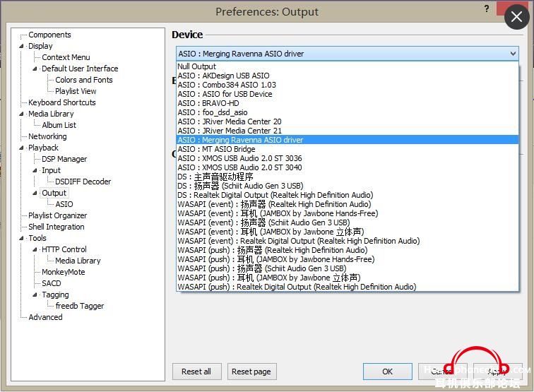This screenshot has height=392, width=534.
Task: Select WASAPI (push) : 扬声器 Schiit Audio Gen 3 USB
Action: coord(348,268)
